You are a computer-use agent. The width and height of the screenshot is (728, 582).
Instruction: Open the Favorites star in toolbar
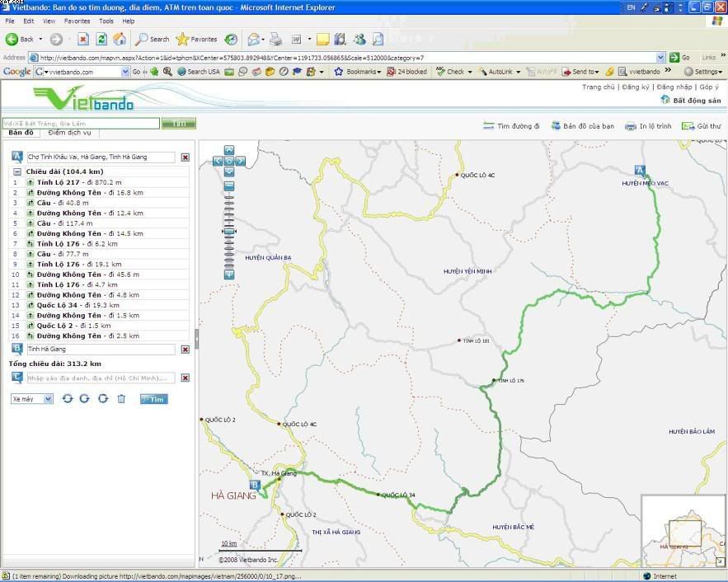[x=196, y=40]
